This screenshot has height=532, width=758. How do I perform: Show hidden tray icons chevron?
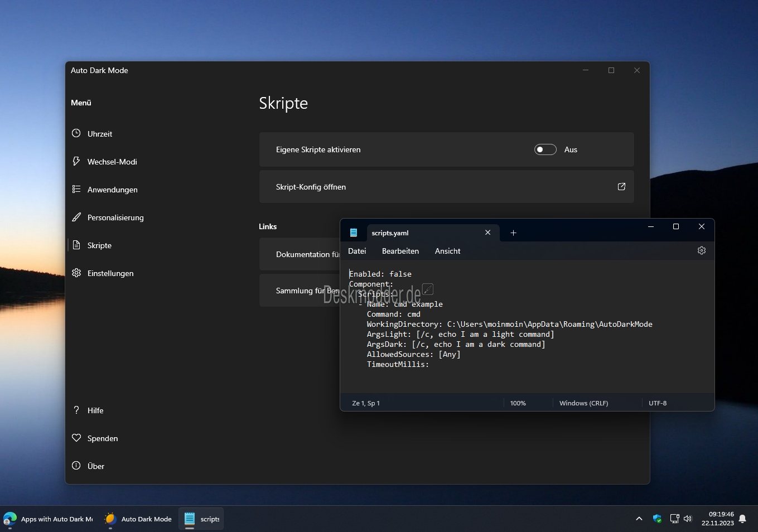click(x=639, y=519)
